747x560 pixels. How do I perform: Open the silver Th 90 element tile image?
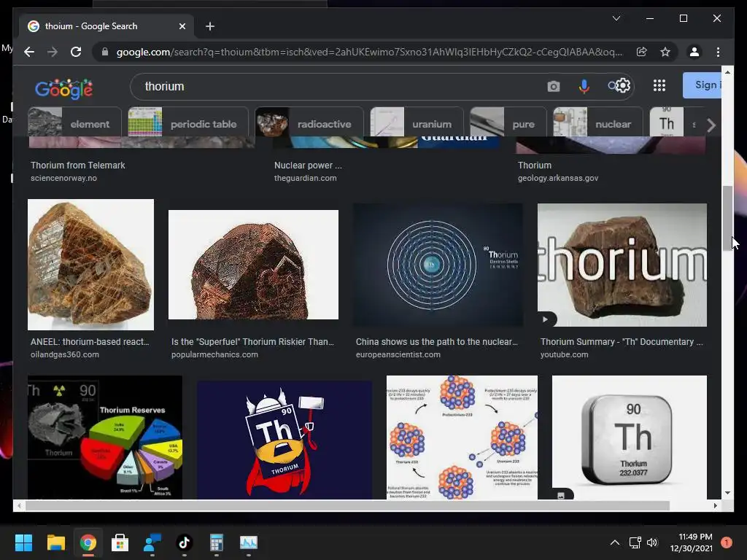click(x=630, y=437)
